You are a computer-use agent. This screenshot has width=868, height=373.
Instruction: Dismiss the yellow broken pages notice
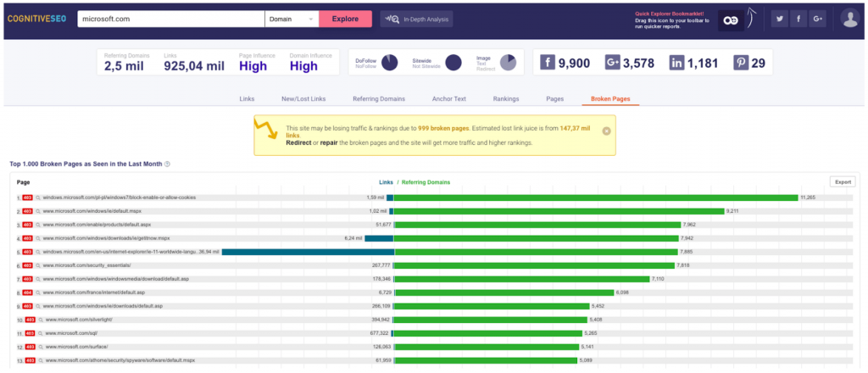click(606, 131)
